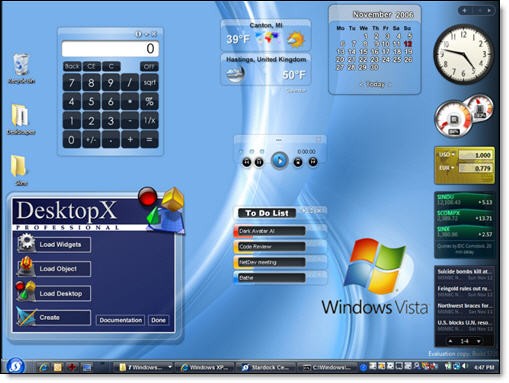Click the calculator OFF button
The height and width of the screenshot is (383, 509).
[x=149, y=66]
